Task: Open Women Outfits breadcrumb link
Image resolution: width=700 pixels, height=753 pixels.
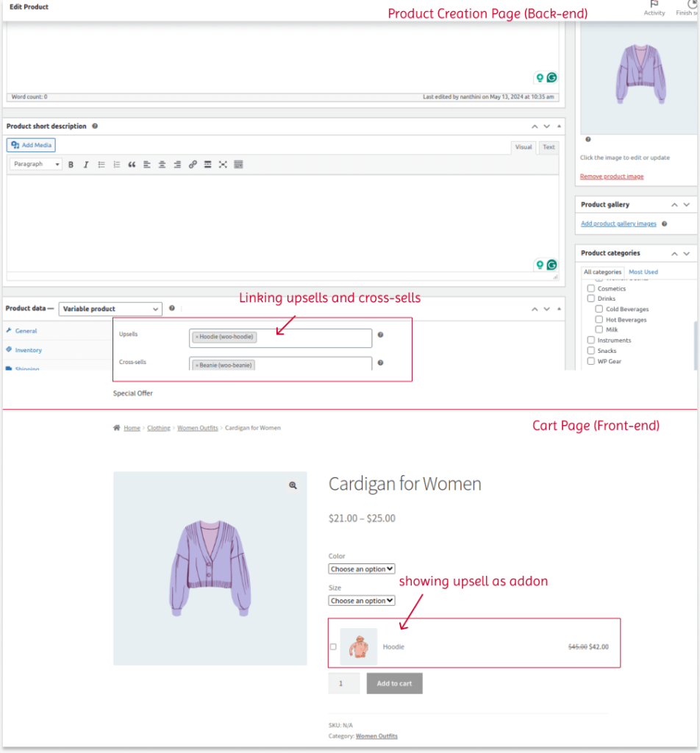Action: 197,428
